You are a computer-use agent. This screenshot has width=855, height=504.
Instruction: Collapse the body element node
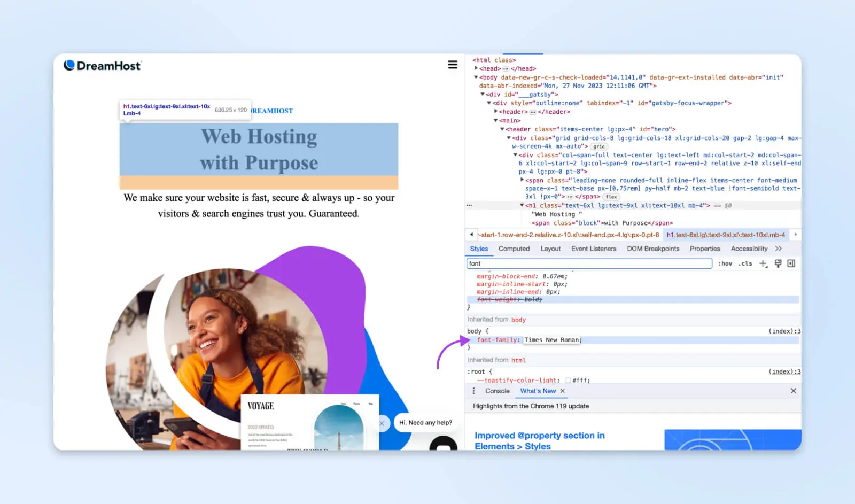click(x=476, y=77)
